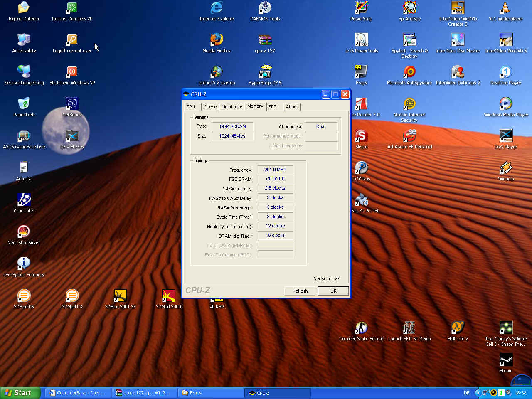
Task: Click the Refresh button in CPU-Z
Action: [300, 291]
